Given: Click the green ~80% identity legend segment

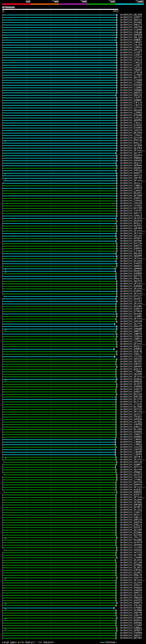Looking at the screenshot, I should coord(101,4).
